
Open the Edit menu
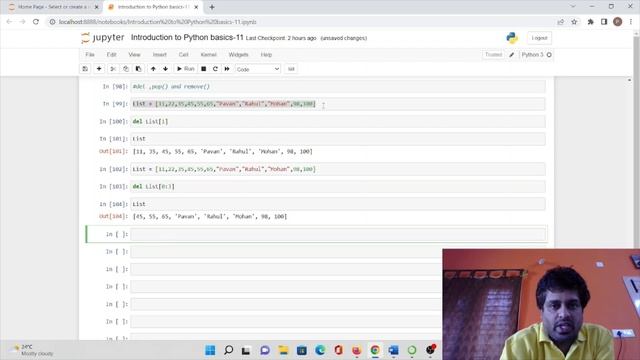(x=111, y=55)
